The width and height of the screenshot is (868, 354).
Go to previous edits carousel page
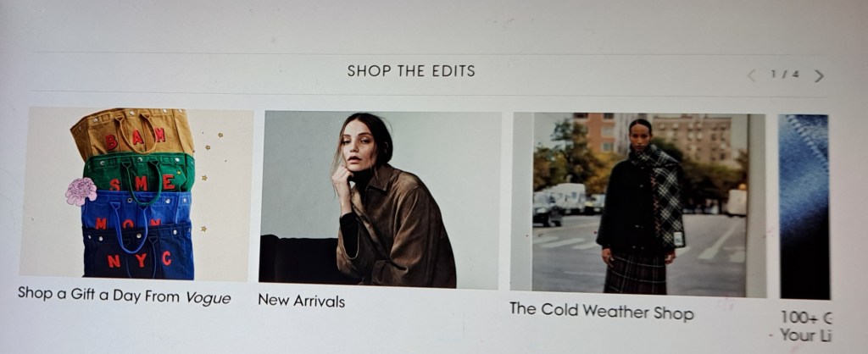click(751, 75)
